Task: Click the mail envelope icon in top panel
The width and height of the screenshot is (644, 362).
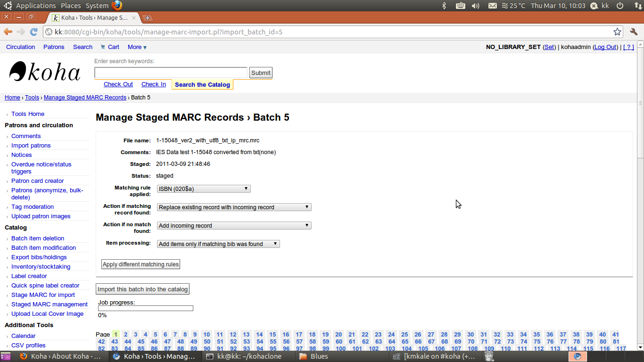Action: (492, 6)
